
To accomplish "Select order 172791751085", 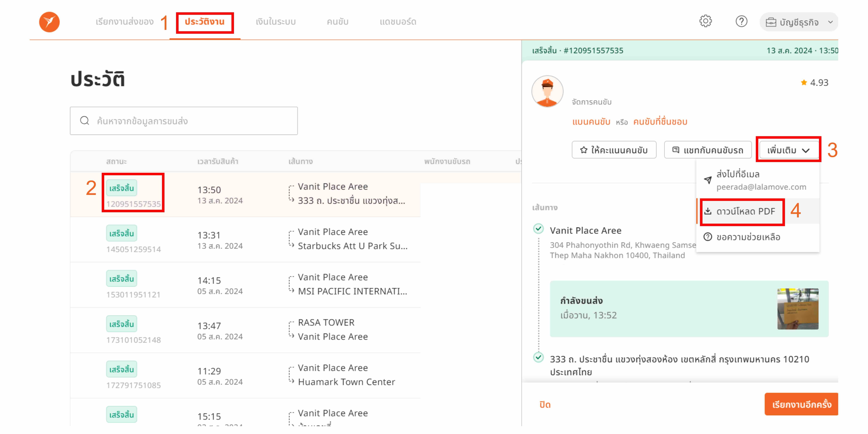I will [245, 375].
